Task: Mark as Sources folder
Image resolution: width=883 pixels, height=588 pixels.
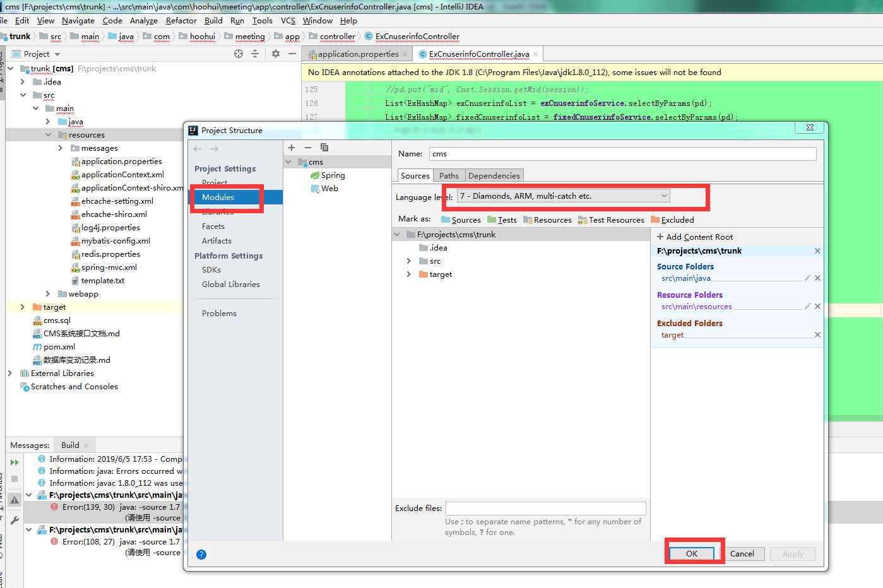Action: pos(461,220)
